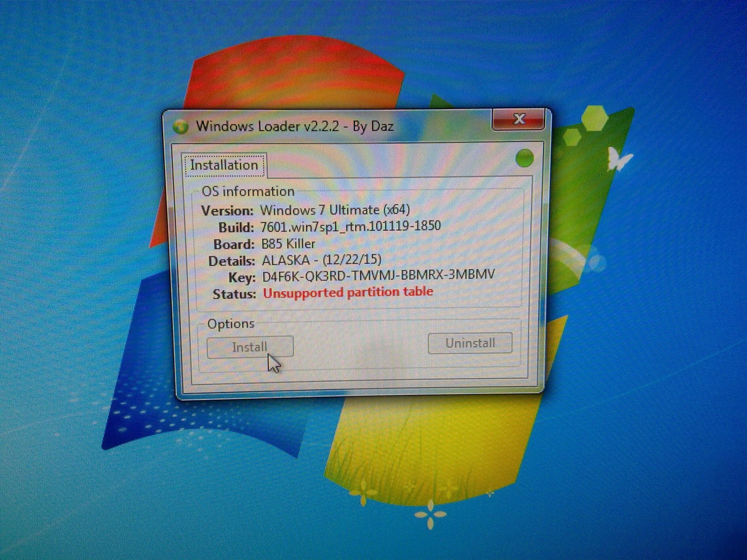Select the Installation tab

[x=227, y=165]
